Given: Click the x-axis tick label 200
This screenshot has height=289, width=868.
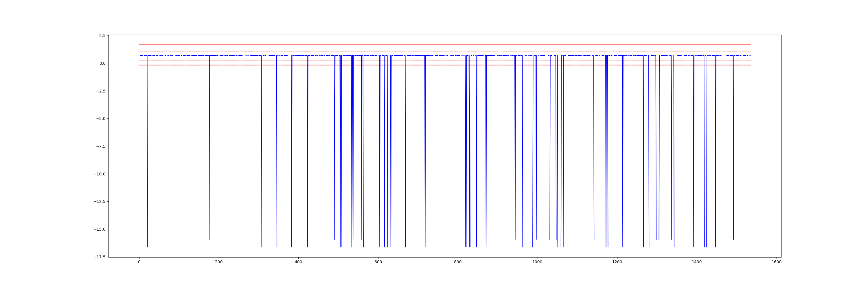Looking at the screenshot, I should (219, 262).
